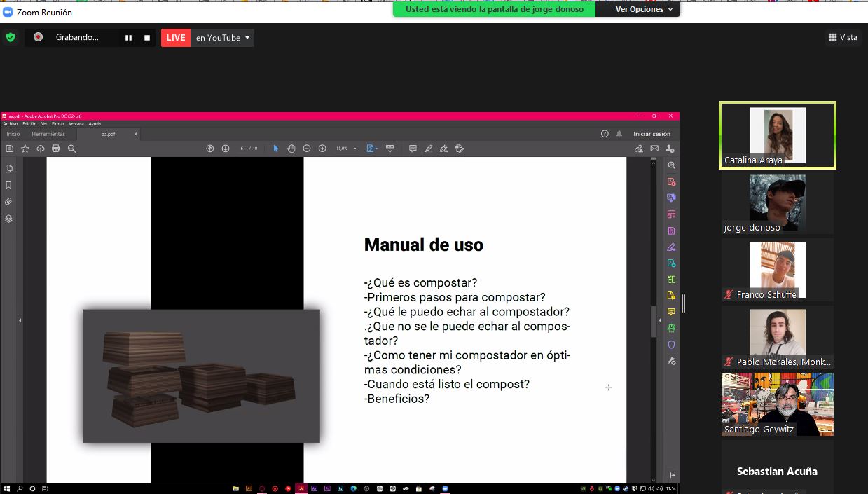Select the Hand pan tool
The height and width of the screenshot is (494, 868).
(291, 149)
